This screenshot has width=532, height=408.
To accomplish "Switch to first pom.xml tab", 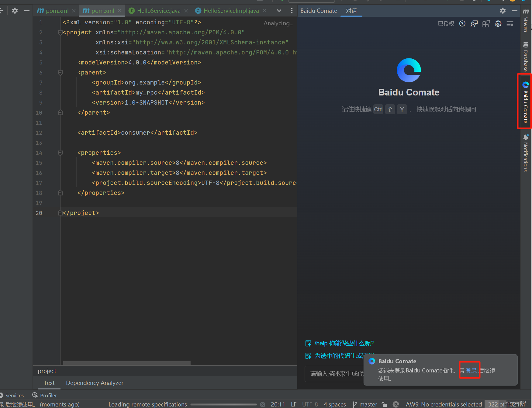I will coord(53,11).
